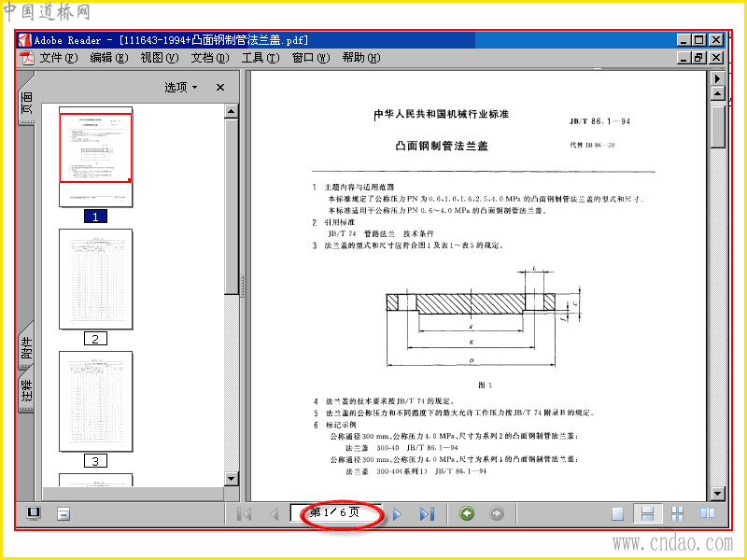Select page 2 thumbnail
Screen dimensions: 747x560
(96, 279)
